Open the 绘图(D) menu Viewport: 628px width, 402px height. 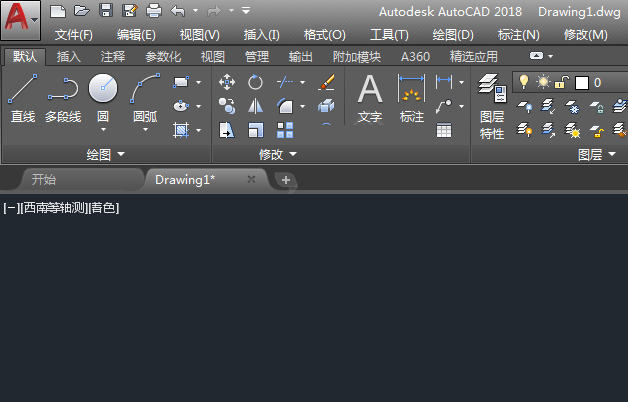(453, 35)
